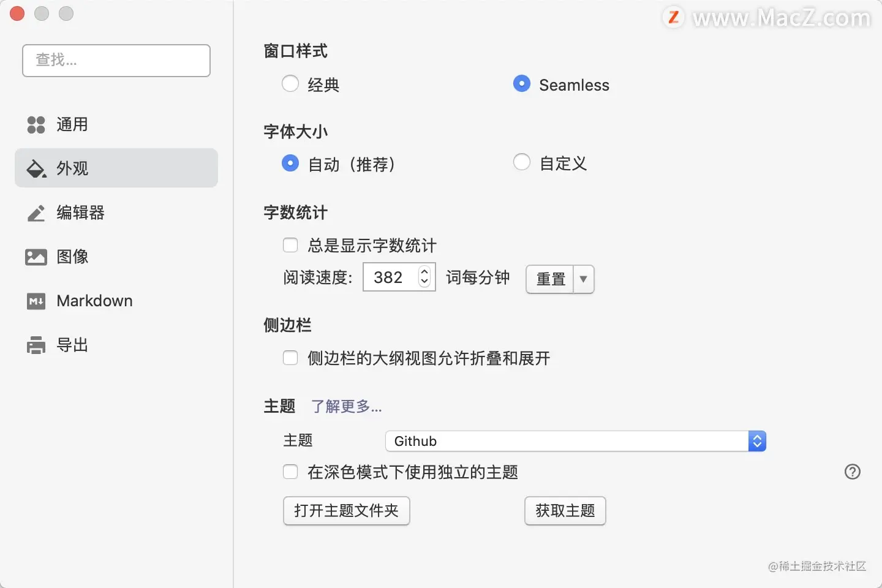Choose 自定义 font size option
The width and height of the screenshot is (882, 588).
click(x=522, y=162)
